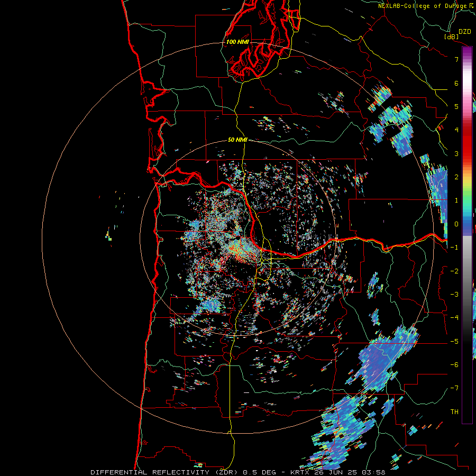Click the color scale value -5

pyautogui.click(x=454, y=342)
